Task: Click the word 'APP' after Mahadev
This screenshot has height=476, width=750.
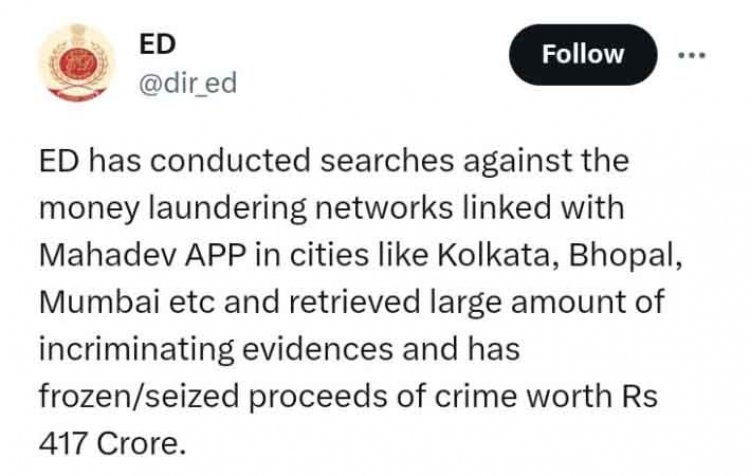Action: (215, 256)
